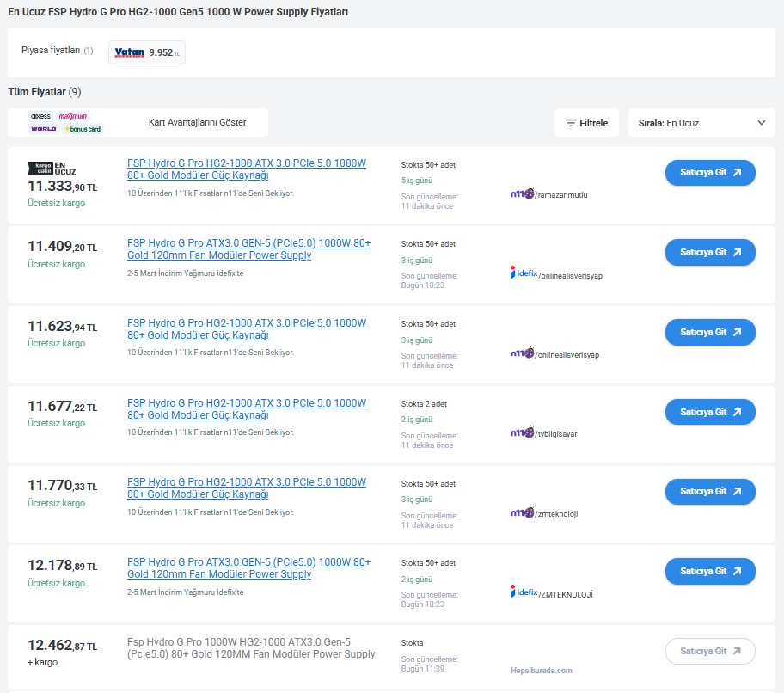
Task: Click the Vatan store logo
Action: pos(130,52)
